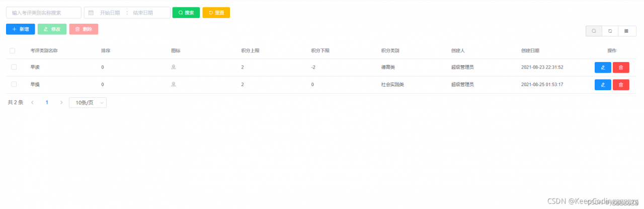The image size is (644, 209).
Task: Click the red 删除 button in the toolbar
Action: (x=84, y=29)
